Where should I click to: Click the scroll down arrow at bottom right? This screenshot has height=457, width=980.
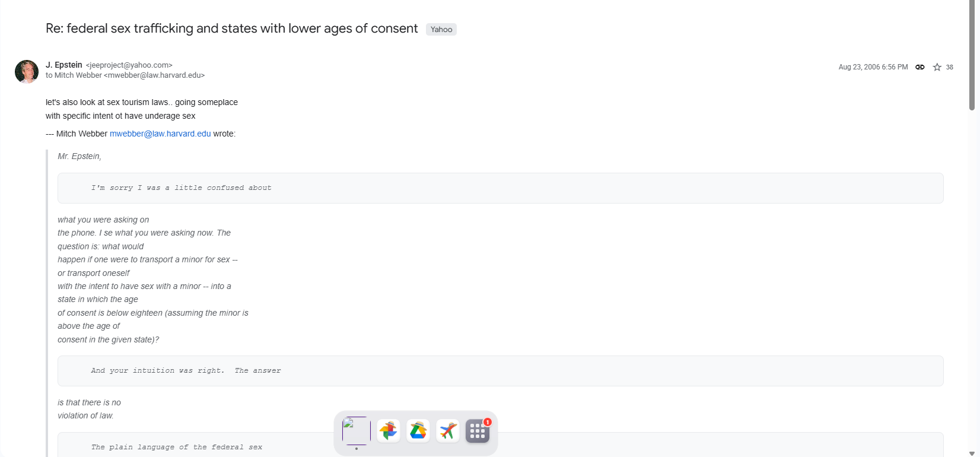(x=972, y=453)
